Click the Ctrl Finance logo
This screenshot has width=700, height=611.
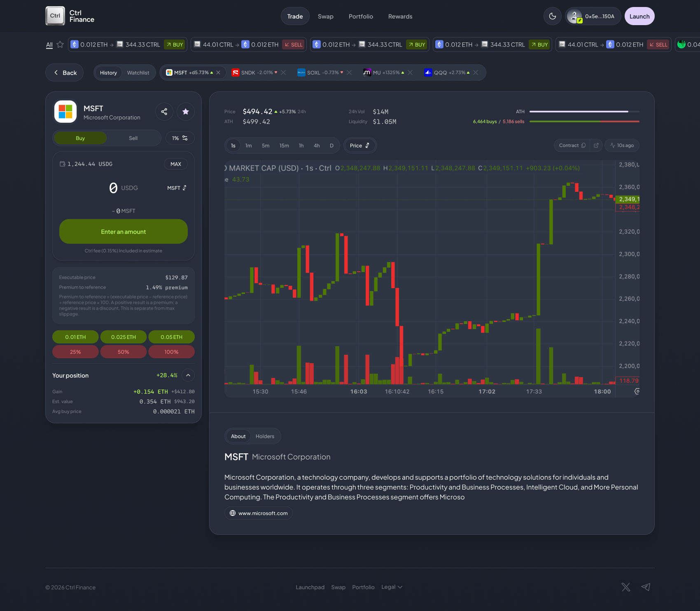pyautogui.click(x=70, y=16)
